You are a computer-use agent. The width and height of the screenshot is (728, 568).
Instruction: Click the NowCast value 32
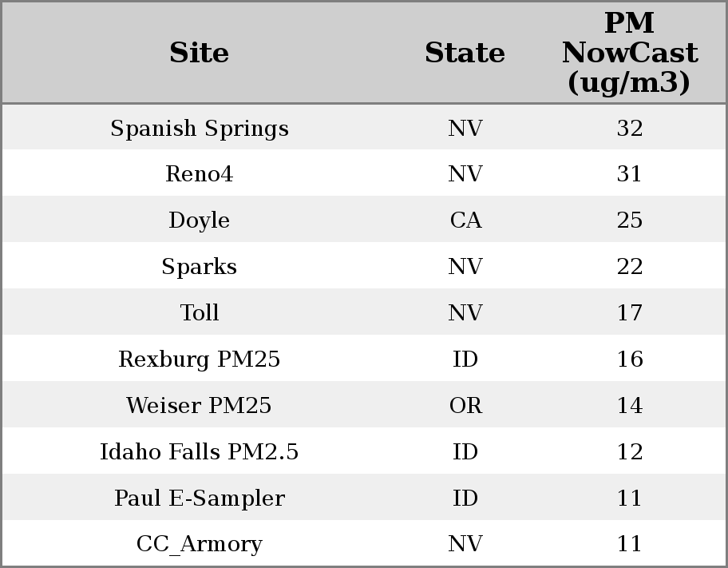pos(629,129)
